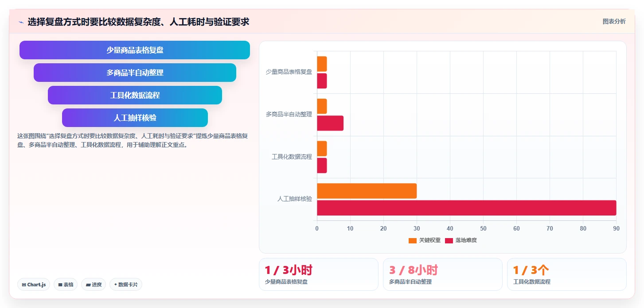Screen dimensions: 644x308
Task: Click the orange 工具化数据流程 bar
Action: tap(322, 149)
